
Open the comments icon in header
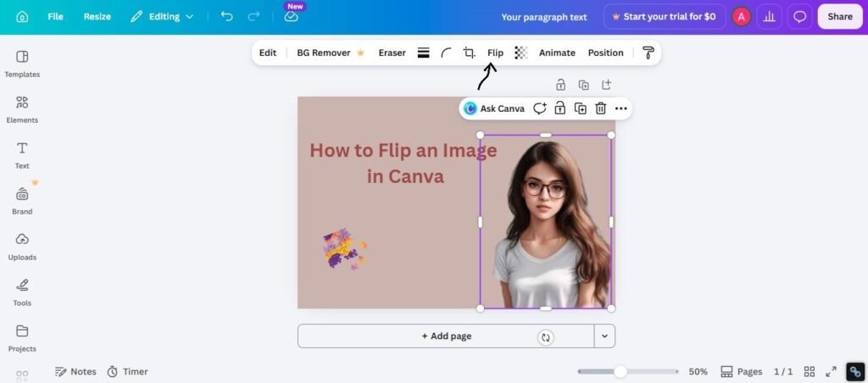[800, 17]
